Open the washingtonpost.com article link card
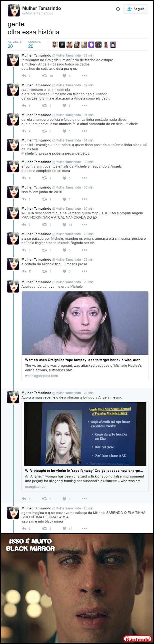This screenshot has height=644, width=154. (x=85, y=336)
